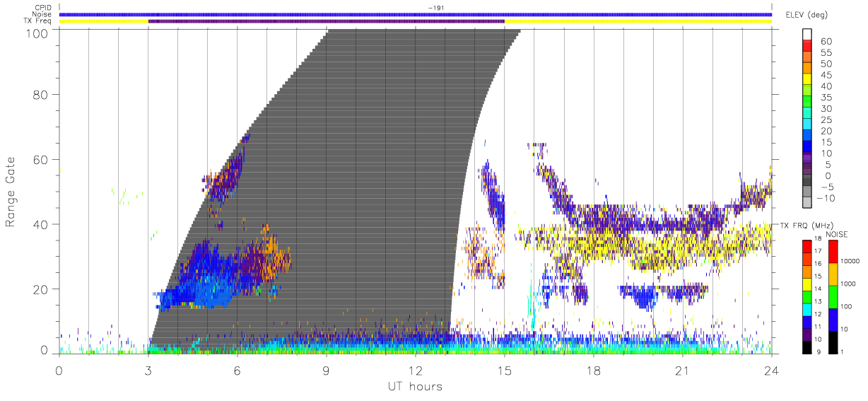Click the black 1–10 NOISE colorbar segment
Screen dimensions: 868x401
834,341
